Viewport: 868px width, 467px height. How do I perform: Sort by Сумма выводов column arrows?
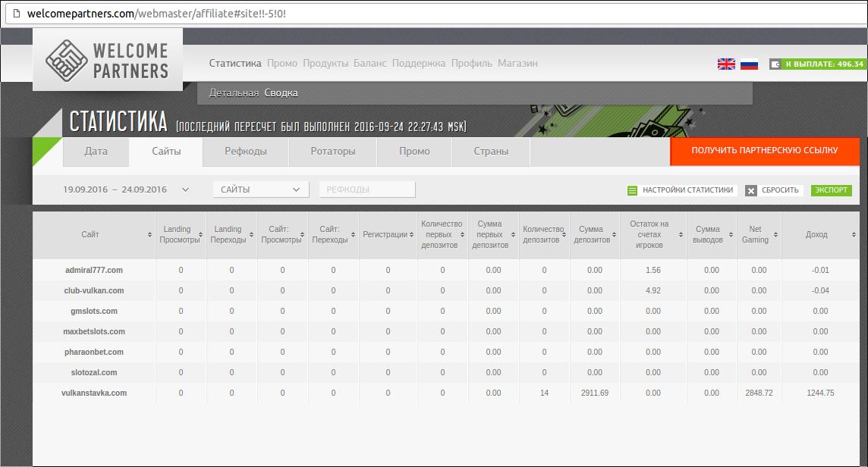click(731, 234)
